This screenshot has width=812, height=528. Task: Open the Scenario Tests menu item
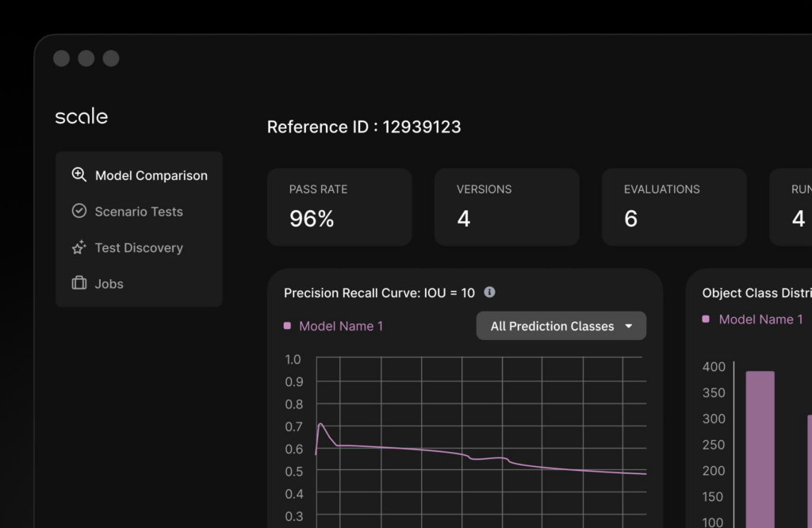click(x=140, y=211)
